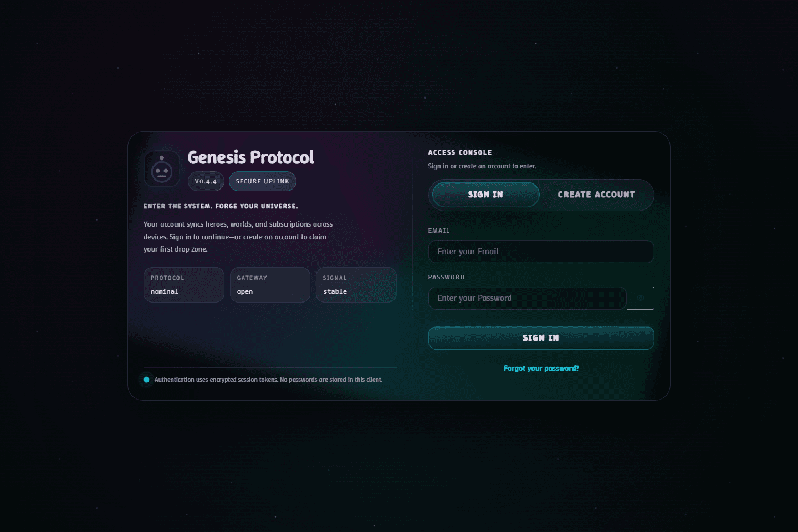Click the Access Console heading

[x=460, y=152]
